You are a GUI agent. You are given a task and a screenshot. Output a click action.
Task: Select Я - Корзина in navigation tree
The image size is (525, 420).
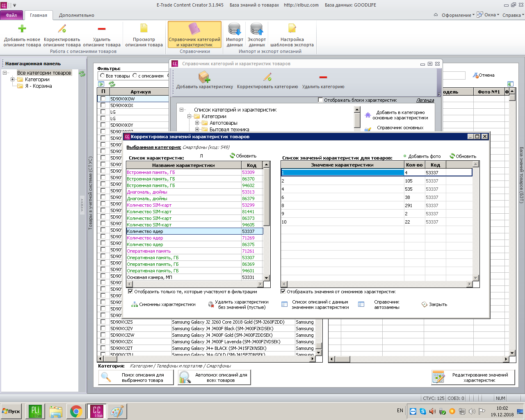pyautogui.click(x=39, y=86)
